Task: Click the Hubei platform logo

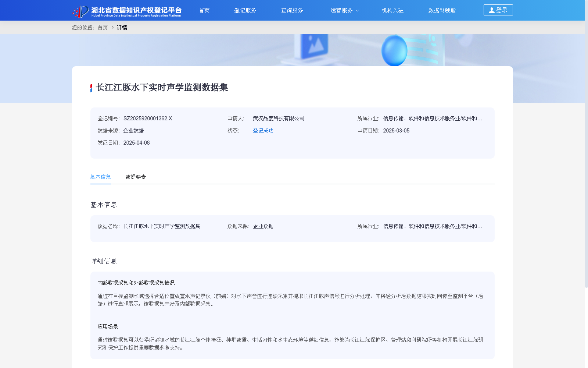Action: click(x=127, y=11)
